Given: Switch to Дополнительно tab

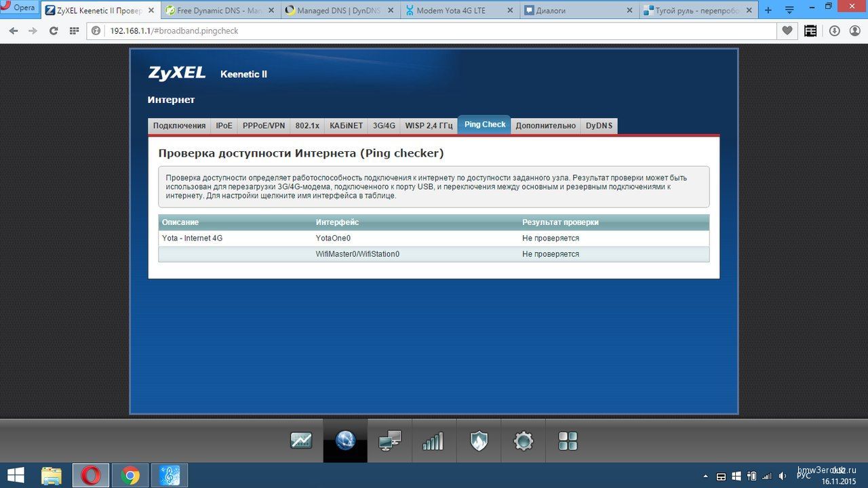Looking at the screenshot, I should [545, 125].
